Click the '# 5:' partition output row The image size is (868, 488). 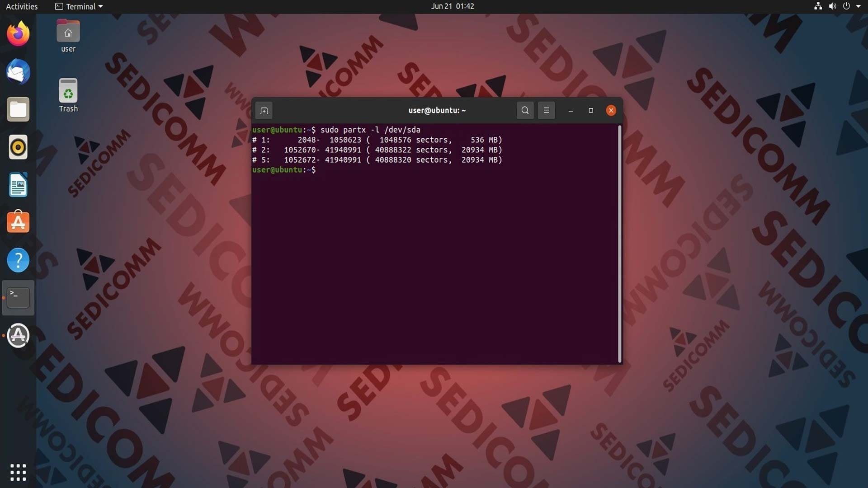377,160
